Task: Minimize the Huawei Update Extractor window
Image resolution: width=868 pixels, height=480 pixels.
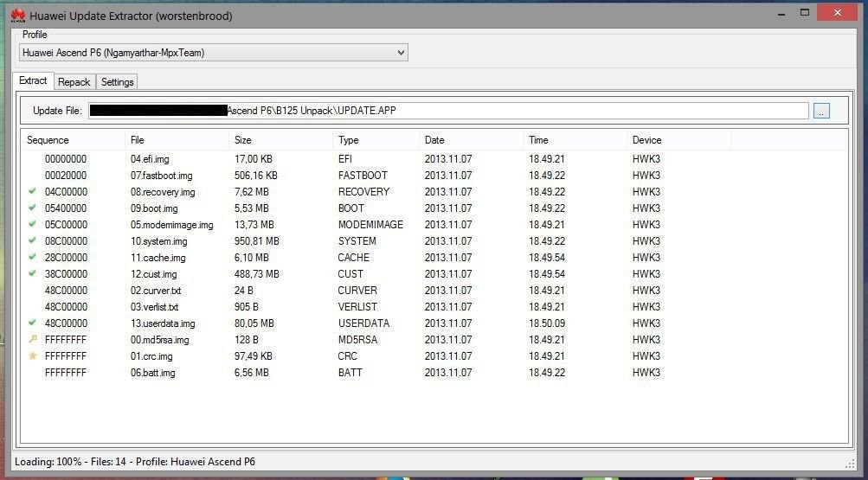Action: pyautogui.click(x=781, y=15)
